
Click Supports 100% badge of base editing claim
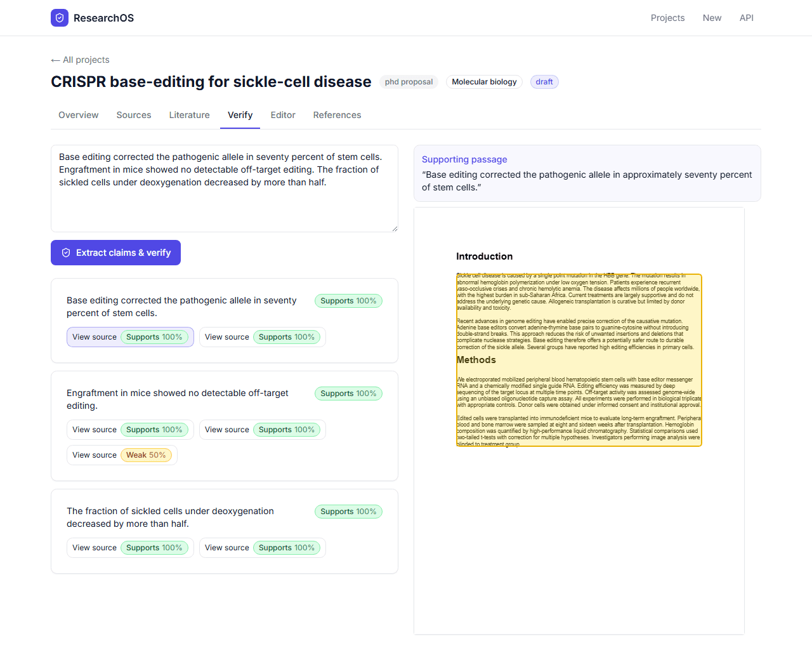(x=348, y=301)
